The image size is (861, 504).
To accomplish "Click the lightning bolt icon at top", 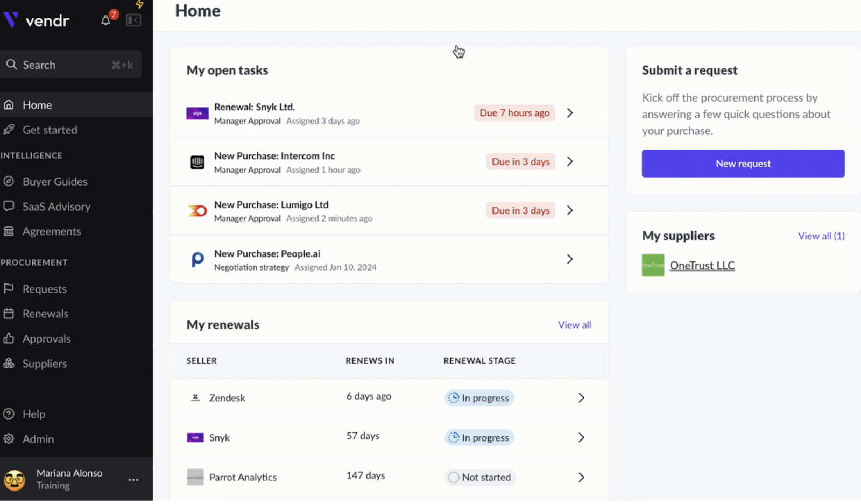I will [x=139, y=4].
